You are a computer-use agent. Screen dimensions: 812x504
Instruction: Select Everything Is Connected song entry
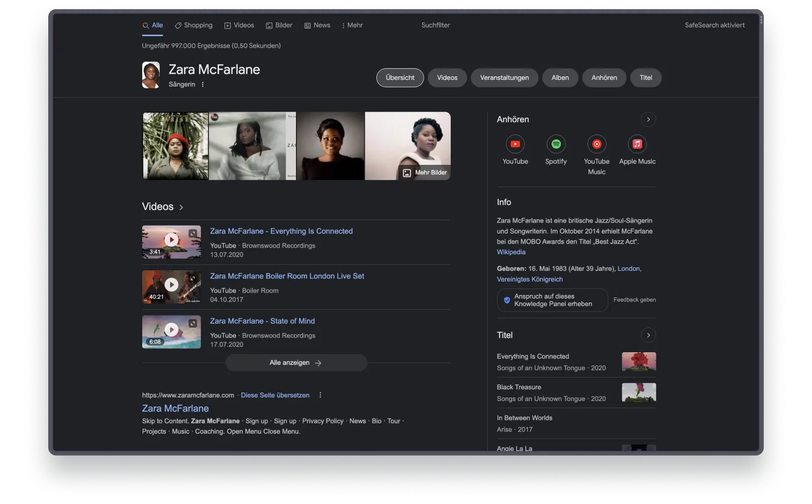click(x=576, y=362)
